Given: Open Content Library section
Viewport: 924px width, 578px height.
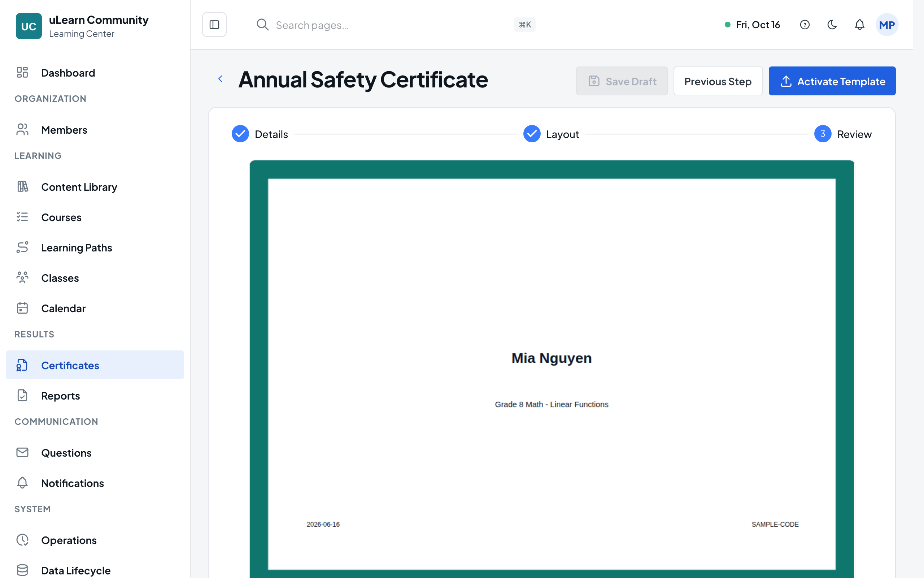Looking at the screenshot, I should coord(95,187).
